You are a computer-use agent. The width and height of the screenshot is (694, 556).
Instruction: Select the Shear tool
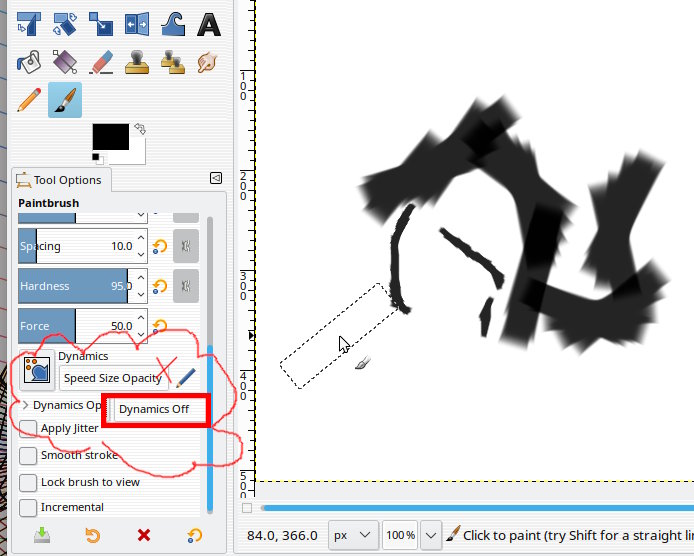tap(29, 24)
